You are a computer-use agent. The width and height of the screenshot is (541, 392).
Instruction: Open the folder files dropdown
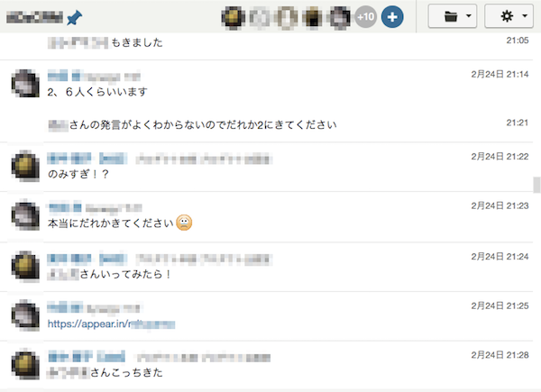tap(453, 16)
